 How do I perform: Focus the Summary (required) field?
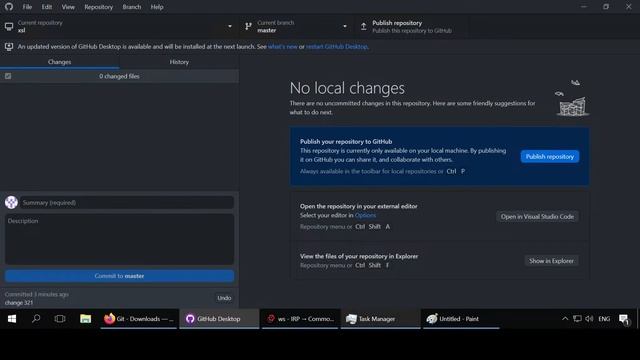(x=127, y=202)
